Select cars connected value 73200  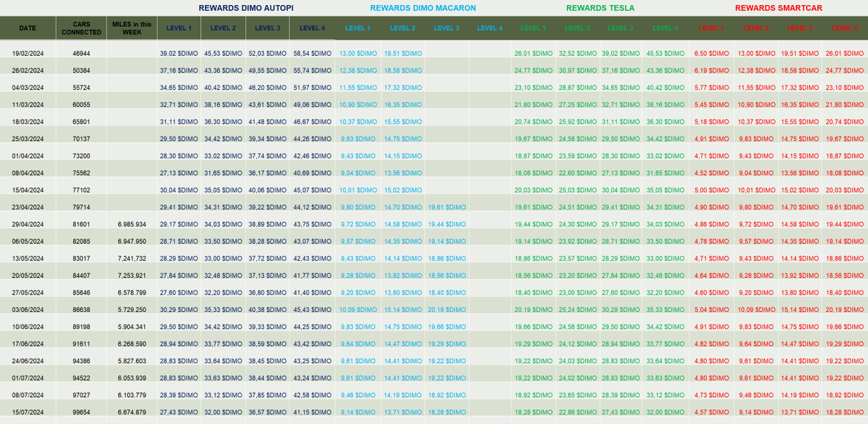81,156
